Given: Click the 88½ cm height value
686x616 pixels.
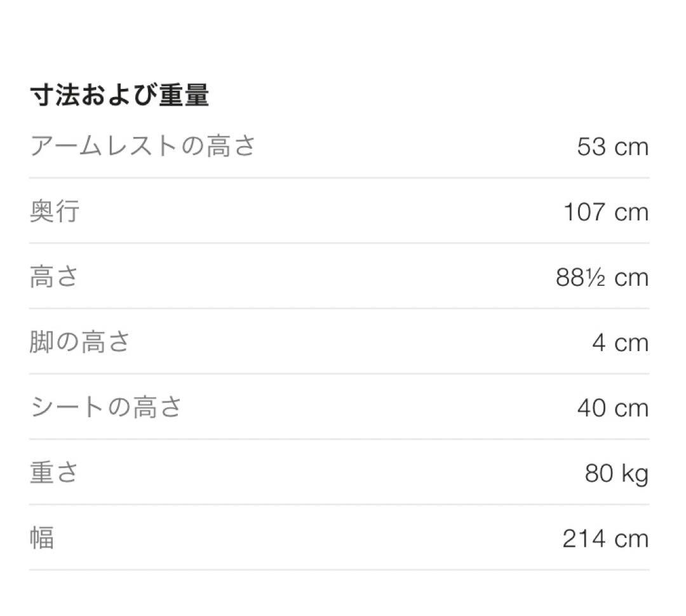Looking at the screenshot, I should [x=602, y=278].
